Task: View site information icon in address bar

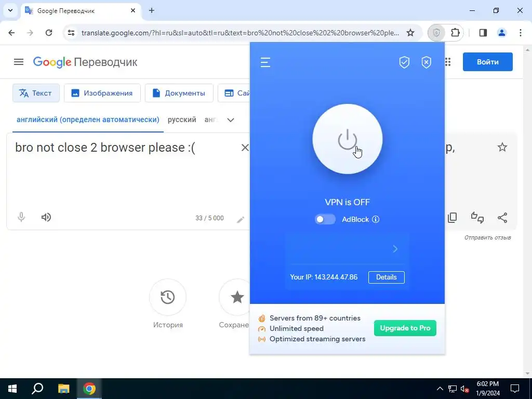Action: coord(71,33)
